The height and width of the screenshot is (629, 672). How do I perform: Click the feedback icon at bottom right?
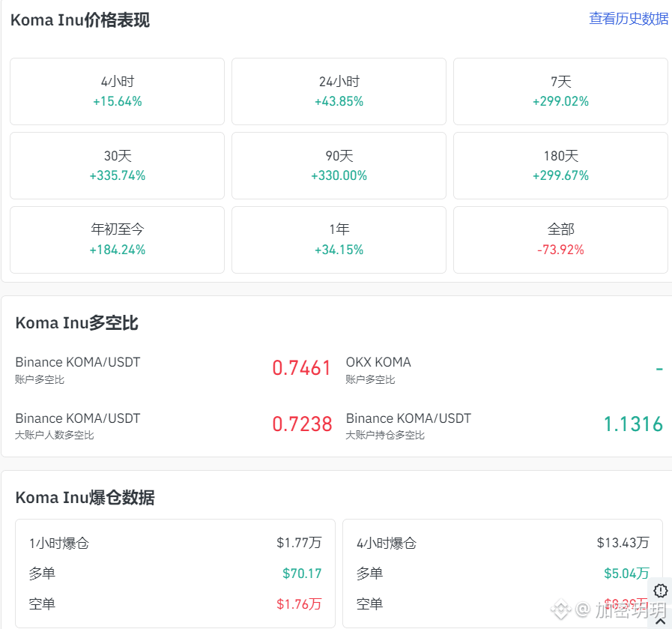point(661,591)
